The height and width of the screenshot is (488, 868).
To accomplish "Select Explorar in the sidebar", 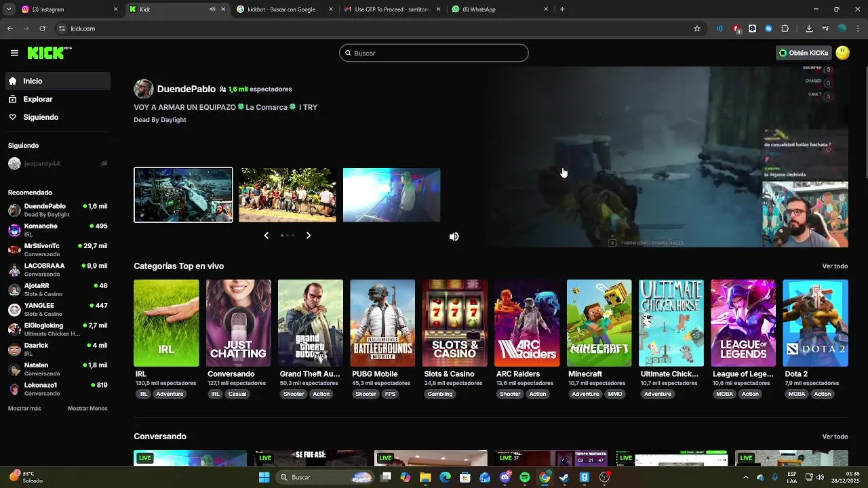I will [x=58, y=99].
